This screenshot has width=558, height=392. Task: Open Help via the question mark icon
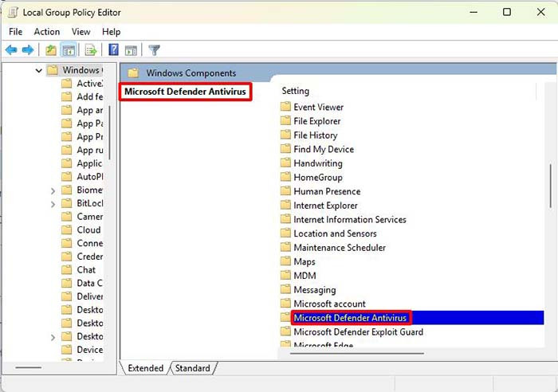(113, 50)
